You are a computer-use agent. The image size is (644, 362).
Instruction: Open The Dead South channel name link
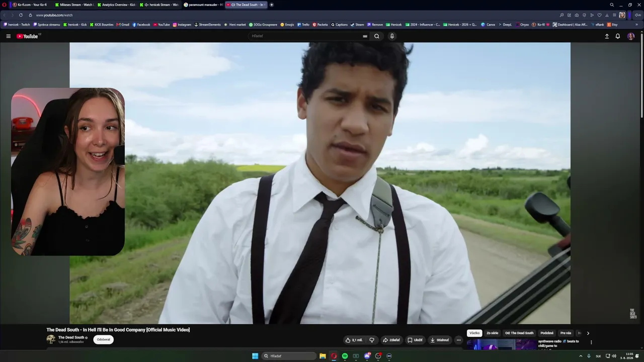(71, 337)
